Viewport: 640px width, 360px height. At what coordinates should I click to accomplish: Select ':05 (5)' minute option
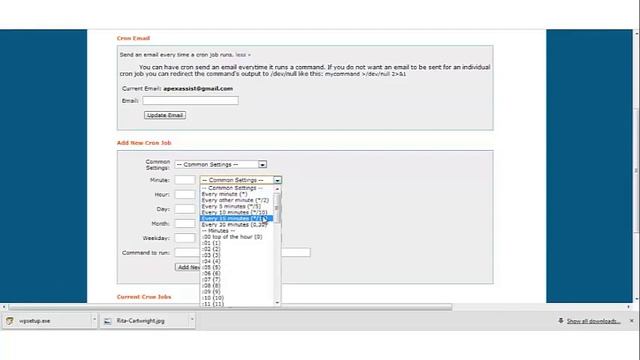point(211,268)
